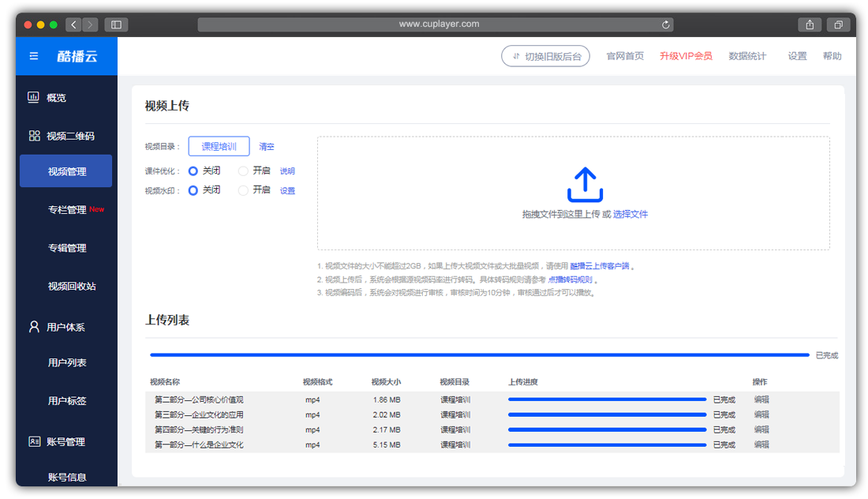Click 视频二维码 in sidebar

click(70, 136)
